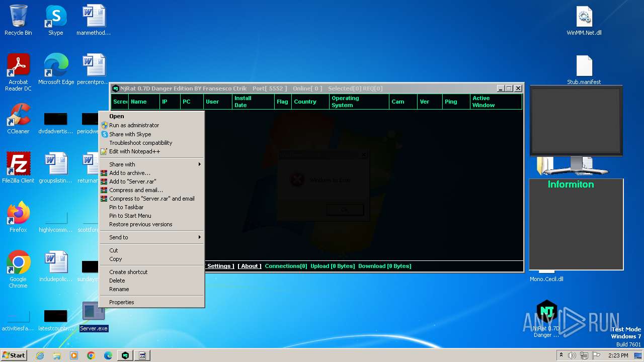Open NjRat About link
The height and width of the screenshot is (362, 644).
(x=250, y=266)
